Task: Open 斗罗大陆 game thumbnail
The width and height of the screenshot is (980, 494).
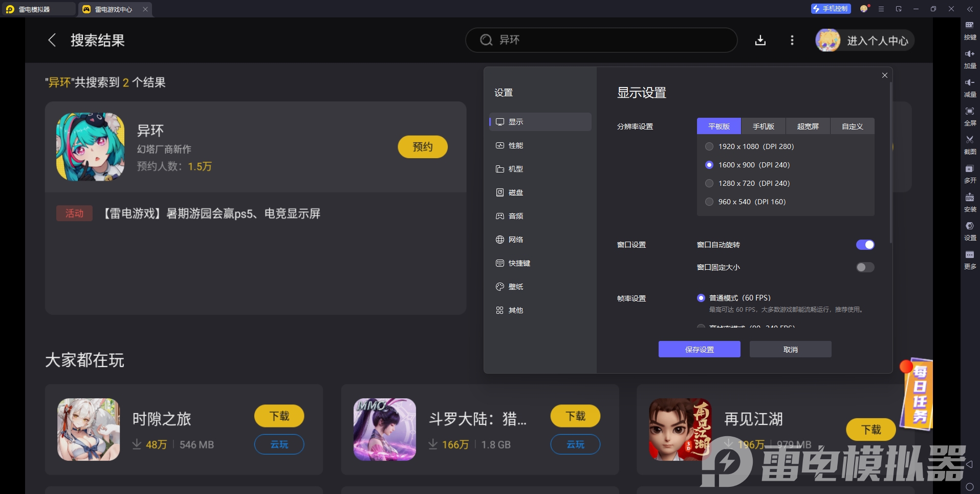Action: pos(385,429)
